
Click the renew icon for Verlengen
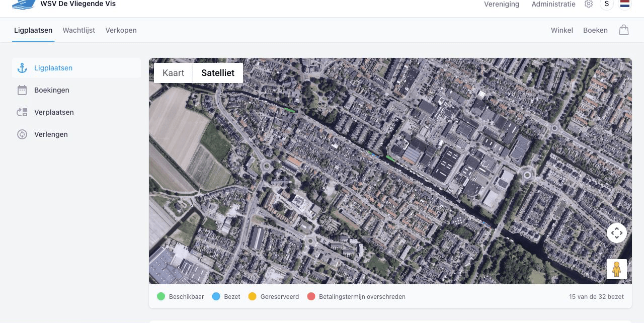point(22,134)
